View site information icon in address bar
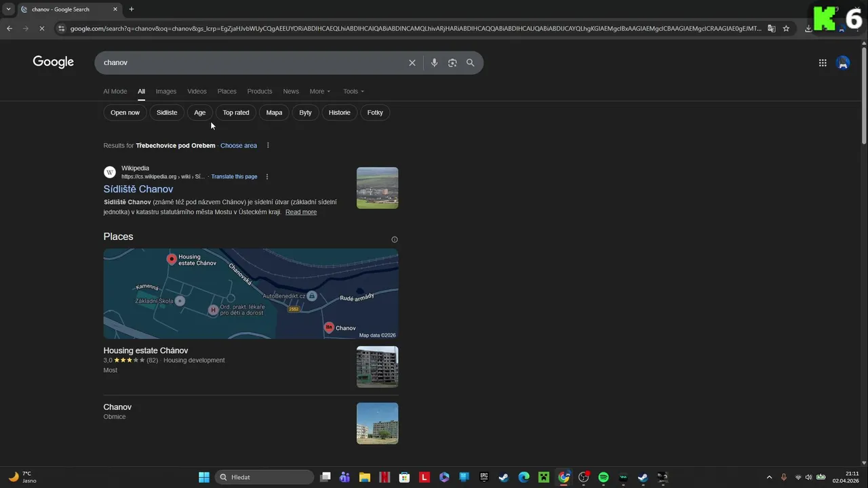 click(x=61, y=28)
